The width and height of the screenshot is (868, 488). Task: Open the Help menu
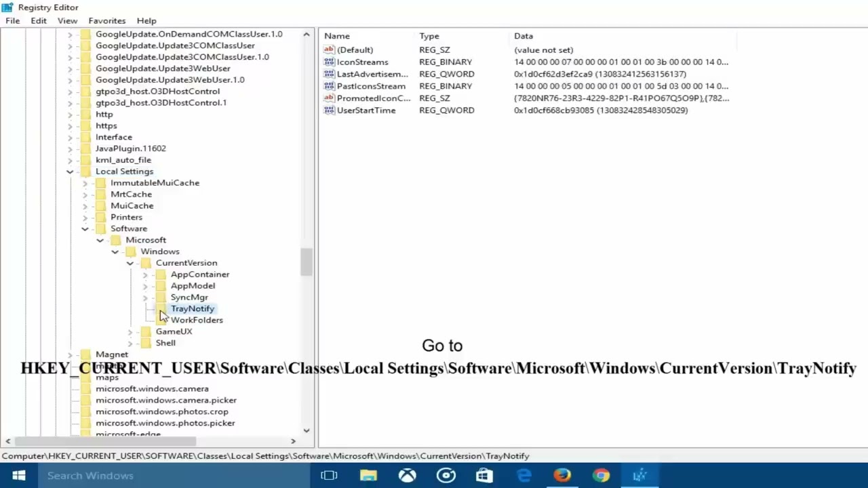tap(146, 21)
